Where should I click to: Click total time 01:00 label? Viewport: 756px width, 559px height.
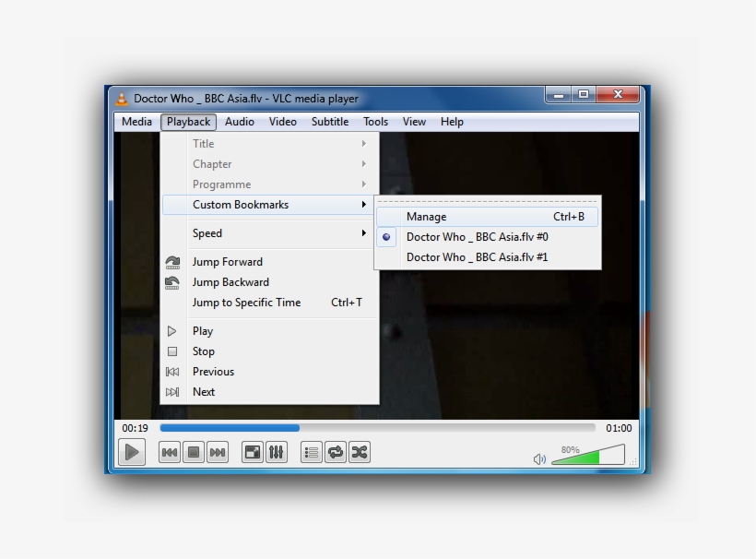619,428
